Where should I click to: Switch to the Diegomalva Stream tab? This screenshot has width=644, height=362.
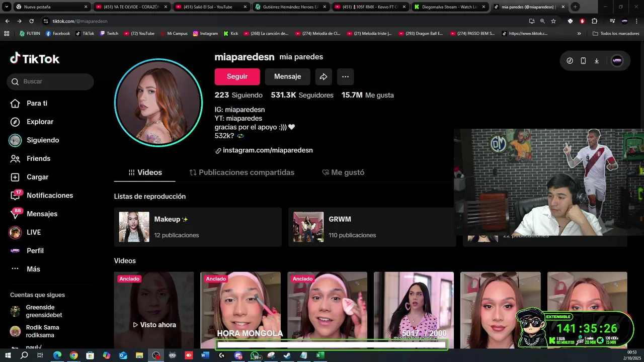click(450, 7)
